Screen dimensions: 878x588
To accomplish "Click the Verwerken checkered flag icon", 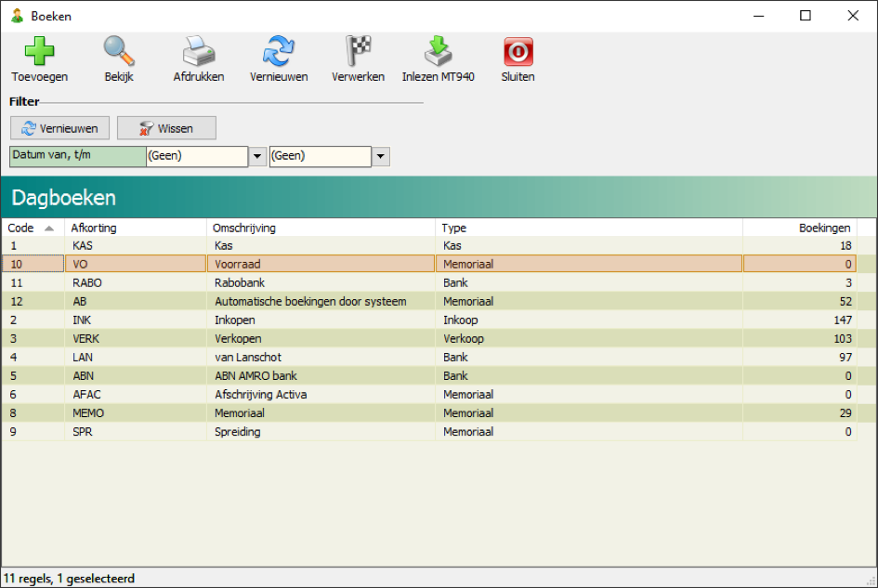I will [x=359, y=51].
